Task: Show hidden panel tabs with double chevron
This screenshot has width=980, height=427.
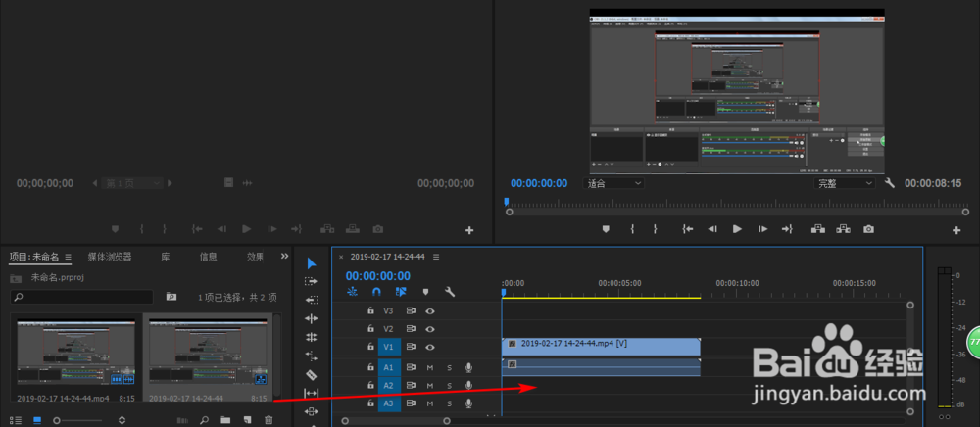Action: click(284, 256)
